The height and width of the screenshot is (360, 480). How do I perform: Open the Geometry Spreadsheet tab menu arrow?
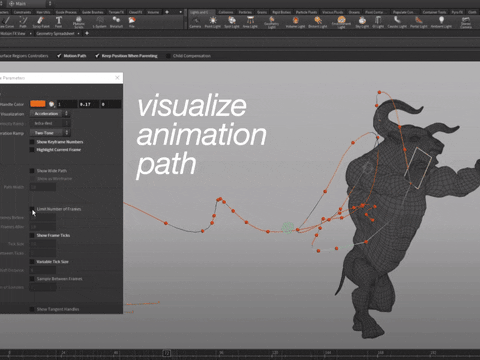pos(79,33)
